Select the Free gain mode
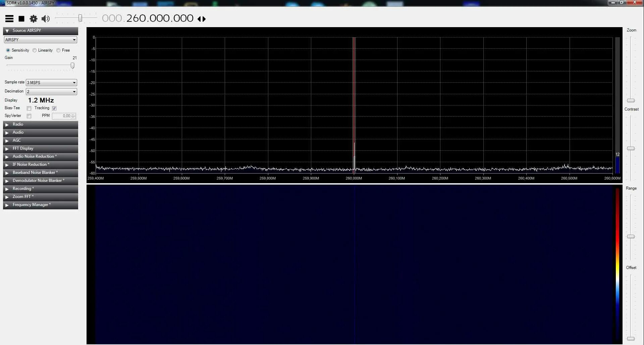The width and height of the screenshot is (644, 345). point(58,50)
